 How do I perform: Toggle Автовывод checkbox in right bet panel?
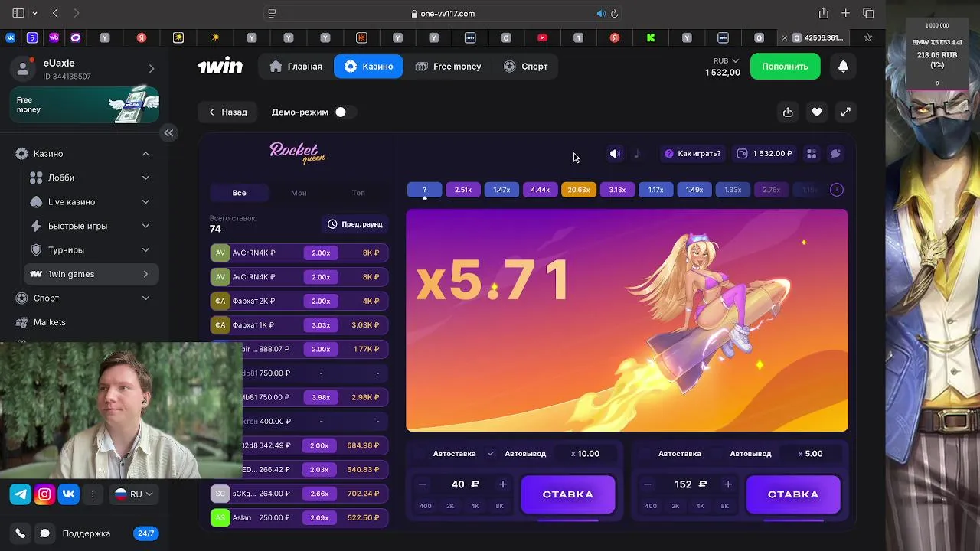click(x=717, y=454)
